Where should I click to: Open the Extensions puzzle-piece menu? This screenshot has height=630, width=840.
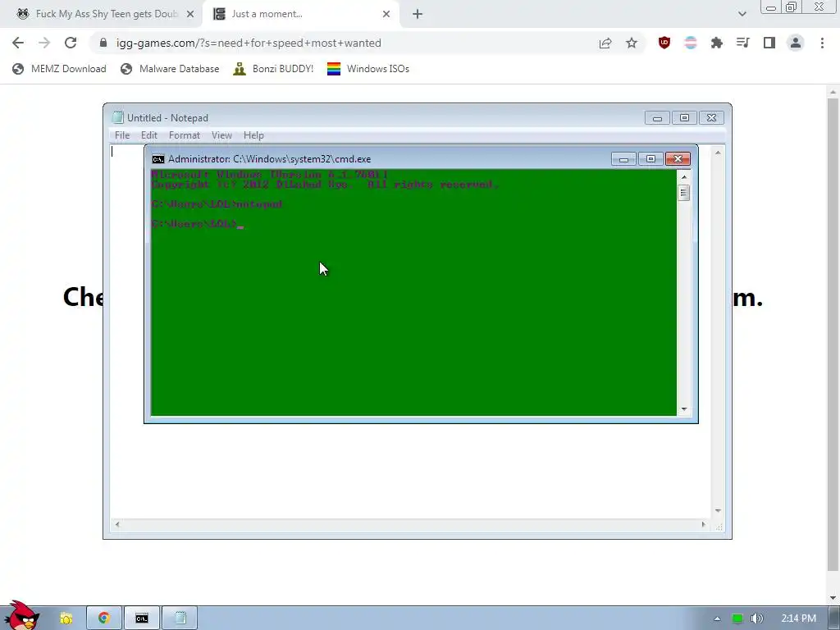tap(717, 43)
